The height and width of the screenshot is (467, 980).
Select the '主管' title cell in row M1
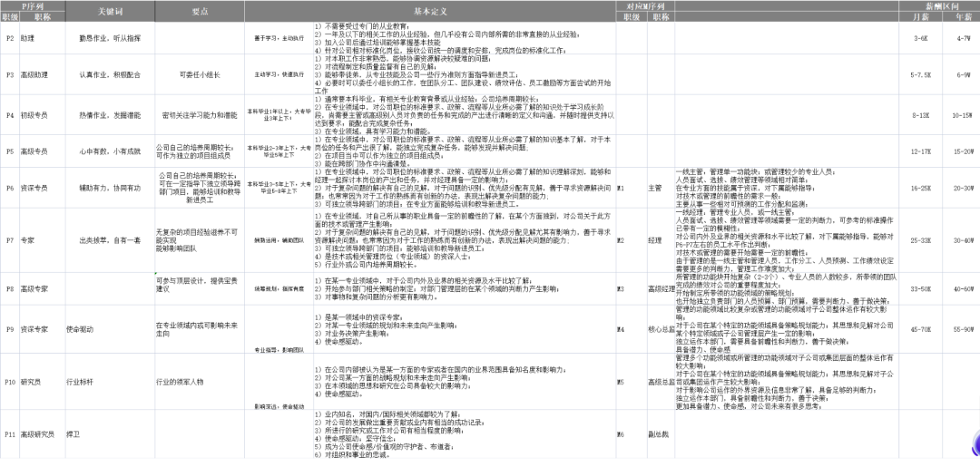click(x=661, y=188)
